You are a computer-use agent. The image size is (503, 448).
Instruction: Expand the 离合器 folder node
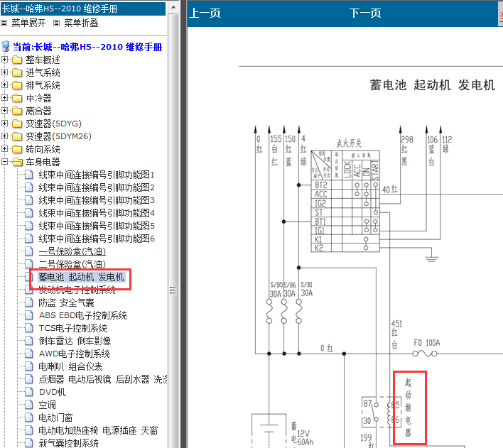(x=4, y=111)
